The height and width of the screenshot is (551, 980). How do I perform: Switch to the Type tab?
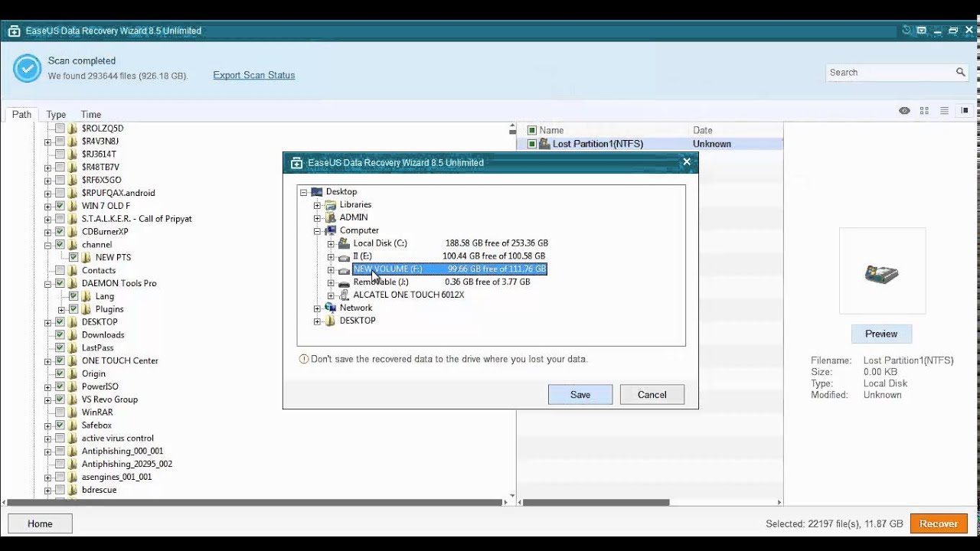tap(56, 114)
